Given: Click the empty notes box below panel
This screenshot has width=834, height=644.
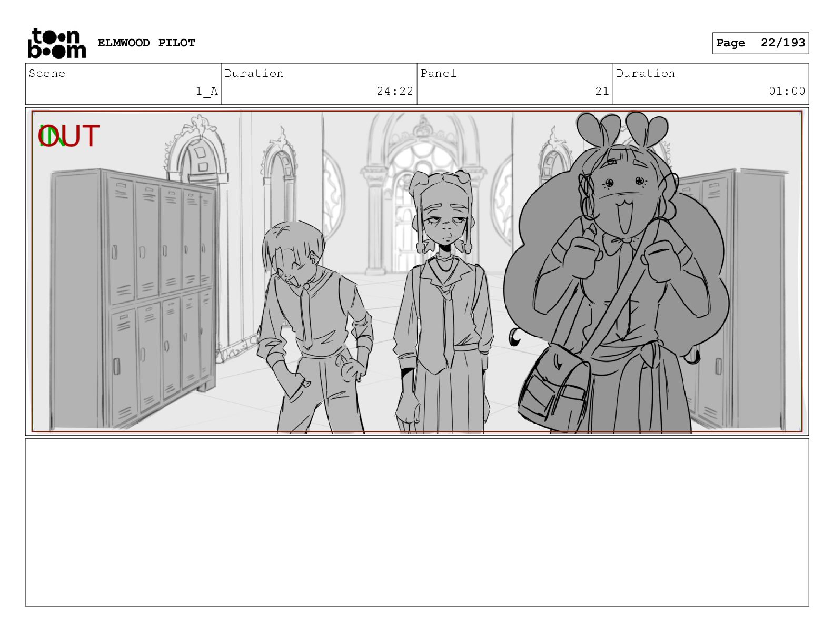Looking at the screenshot, I should (417, 522).
